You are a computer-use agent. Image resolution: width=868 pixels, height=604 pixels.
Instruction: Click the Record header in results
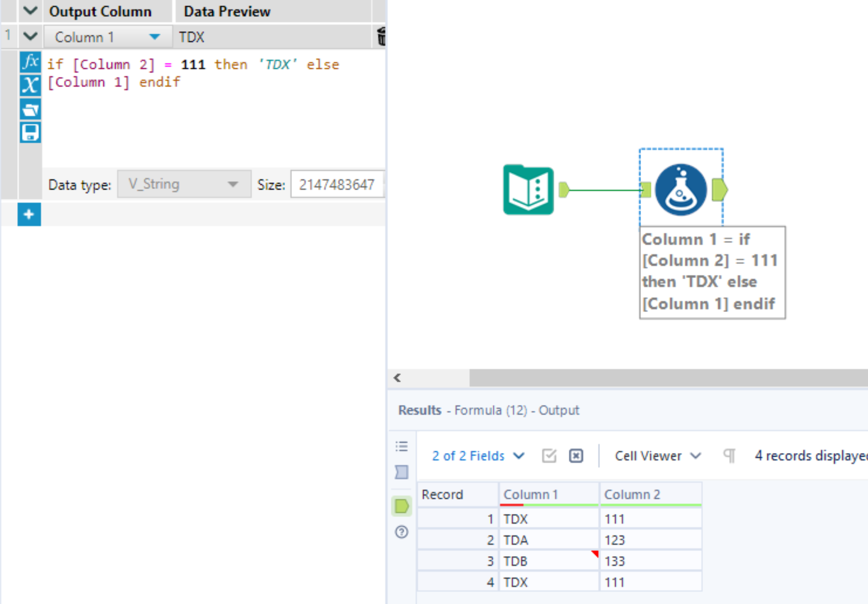click(458, 495)
